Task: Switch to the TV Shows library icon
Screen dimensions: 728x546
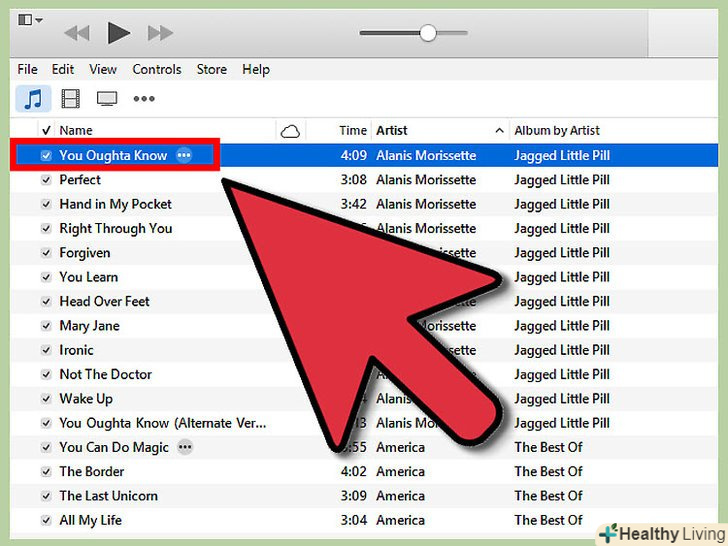Action: 107,99
